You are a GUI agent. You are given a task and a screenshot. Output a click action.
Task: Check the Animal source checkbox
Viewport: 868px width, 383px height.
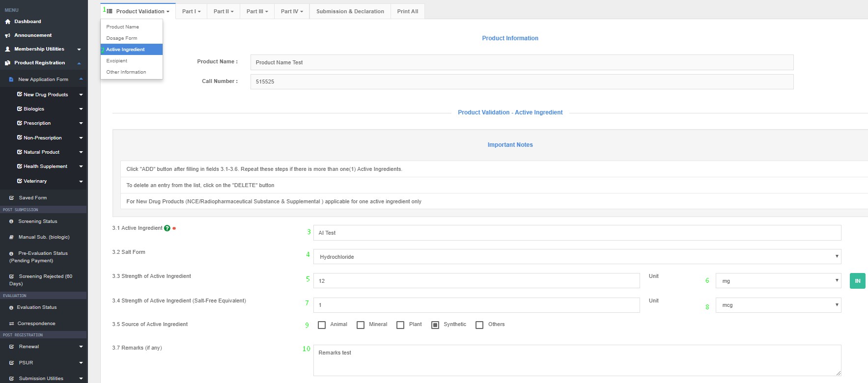coord(322,325)
